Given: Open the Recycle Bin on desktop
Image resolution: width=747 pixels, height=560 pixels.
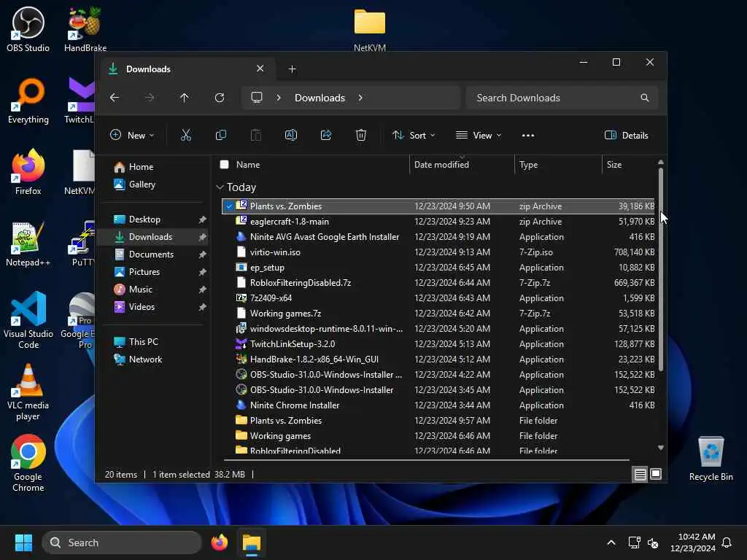Looking at the screenshot, I should click(711, 459).
